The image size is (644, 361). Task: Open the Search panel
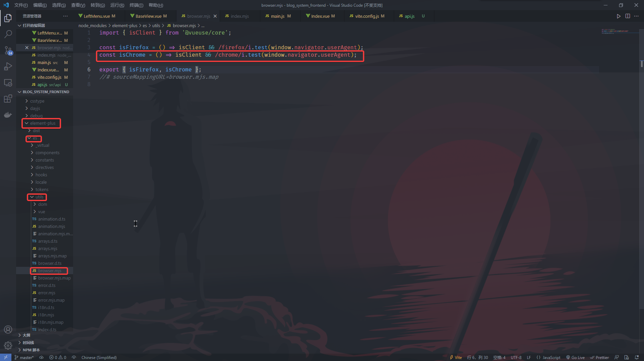tap(8, 34)
